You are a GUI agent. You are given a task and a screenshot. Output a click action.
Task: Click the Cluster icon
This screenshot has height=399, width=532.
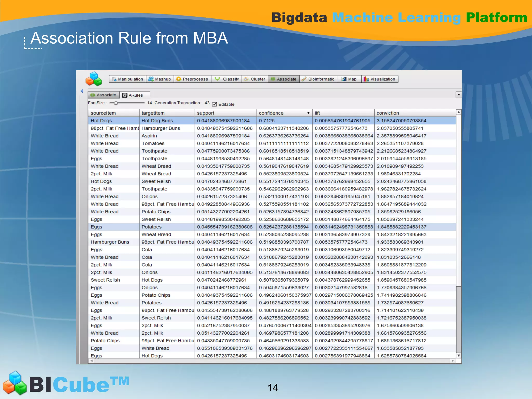[247, 79]
